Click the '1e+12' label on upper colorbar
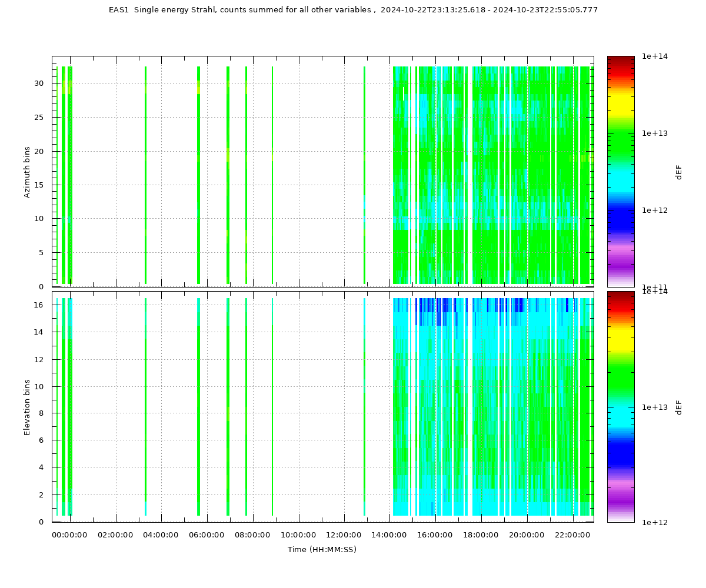706x588 pixels. pyautogui.click(x=655, y=210)
